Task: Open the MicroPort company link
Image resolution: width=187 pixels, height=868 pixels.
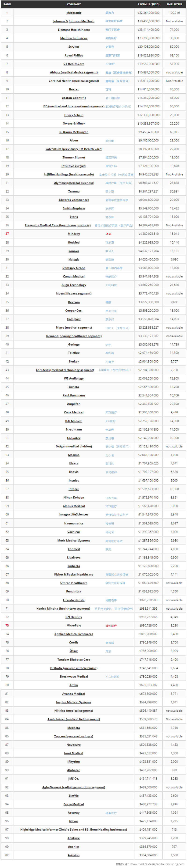Action: 74,626
